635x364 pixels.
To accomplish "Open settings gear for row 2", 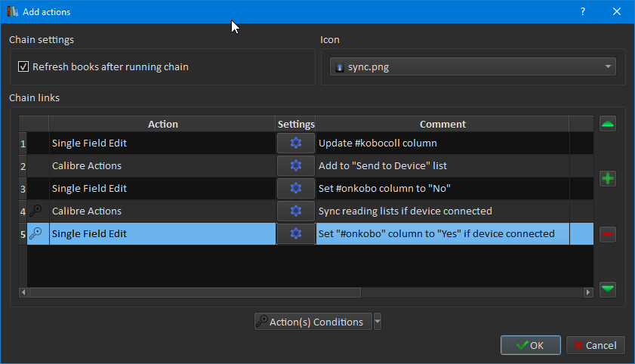I will (x=296, y=166).
